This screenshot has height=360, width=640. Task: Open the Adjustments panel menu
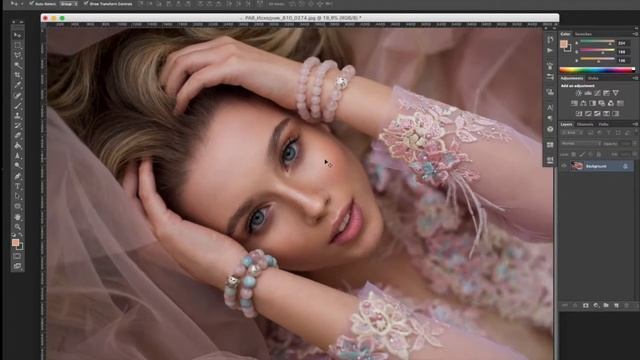[x=636, y=78]
